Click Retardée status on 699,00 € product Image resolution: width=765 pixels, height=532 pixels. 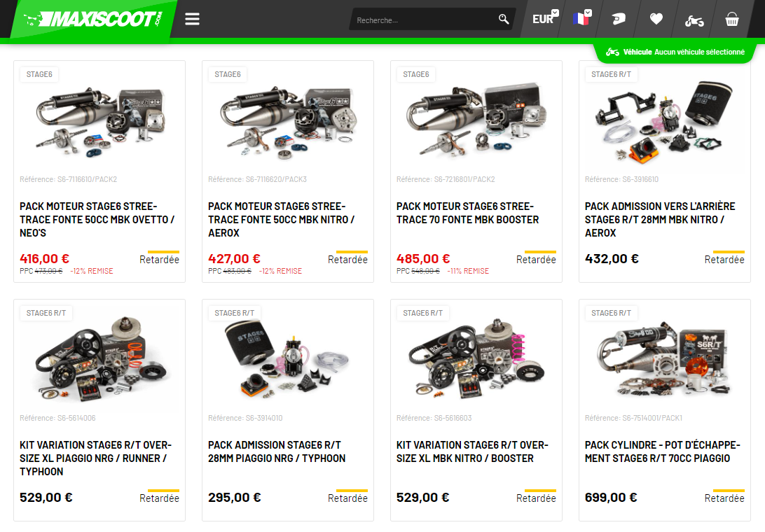[x=724, y=498]
